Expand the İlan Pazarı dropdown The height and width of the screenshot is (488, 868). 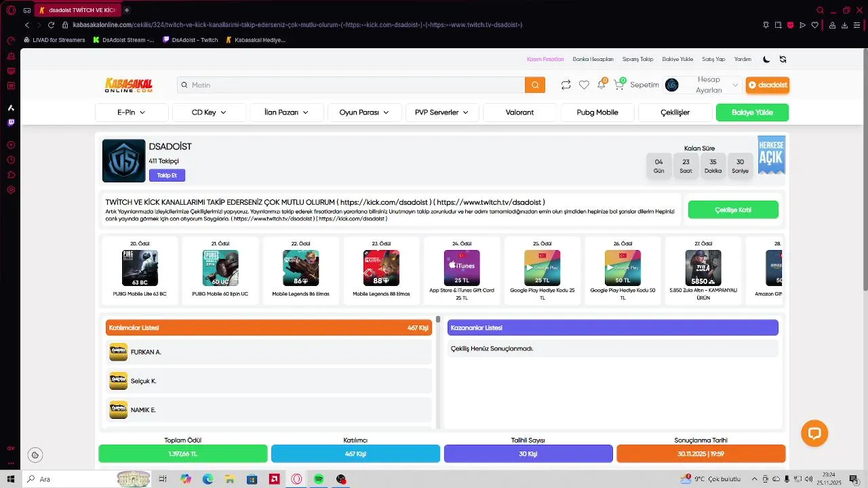(286, 113)
